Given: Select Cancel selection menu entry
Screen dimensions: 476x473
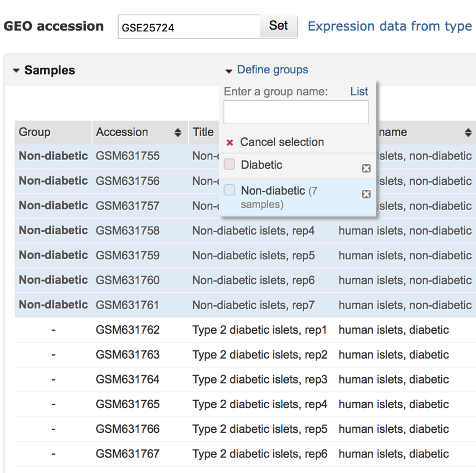Looking at the screenshot, I should 282,142.
